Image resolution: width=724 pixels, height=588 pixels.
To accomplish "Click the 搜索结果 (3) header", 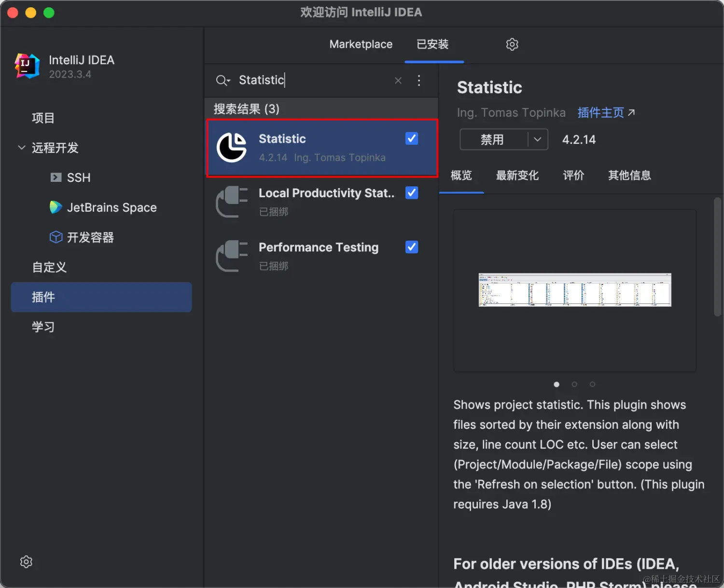I will click(x=247, y=109).
